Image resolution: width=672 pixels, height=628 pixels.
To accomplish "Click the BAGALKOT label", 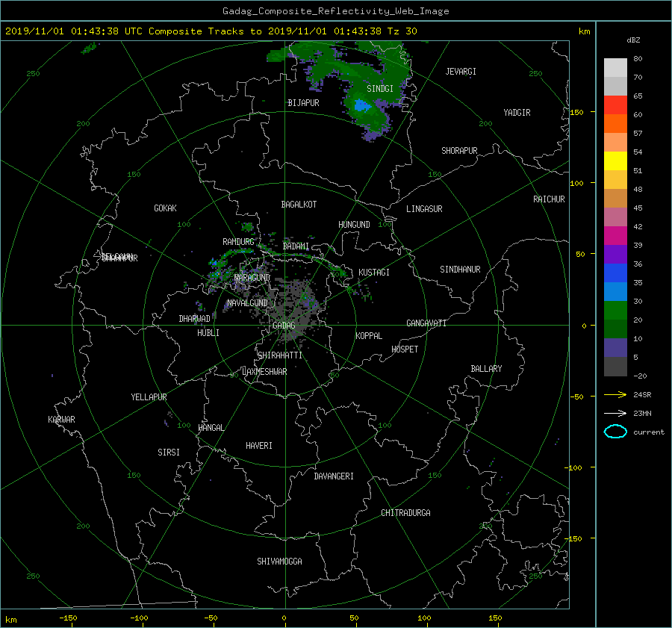I will point(299,205).
